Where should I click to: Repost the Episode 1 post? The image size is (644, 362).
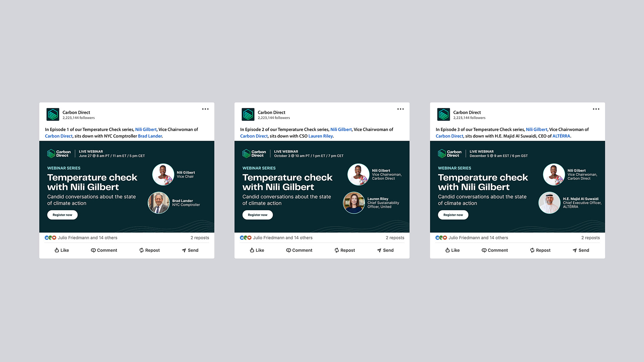point(149,250)
